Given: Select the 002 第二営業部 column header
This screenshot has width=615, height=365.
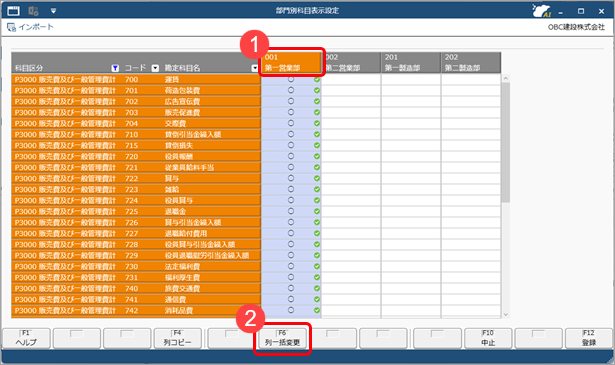Looking at the screenshot, I should click(351, 63).
